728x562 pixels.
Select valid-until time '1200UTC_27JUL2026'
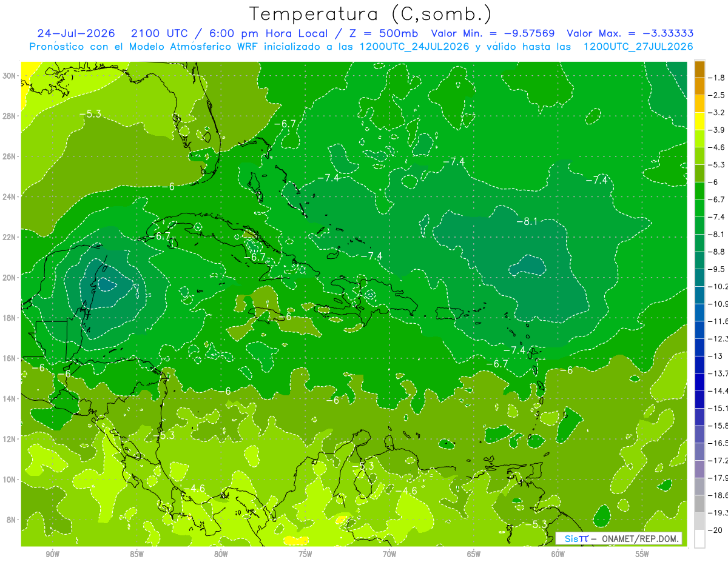(638, 47)
